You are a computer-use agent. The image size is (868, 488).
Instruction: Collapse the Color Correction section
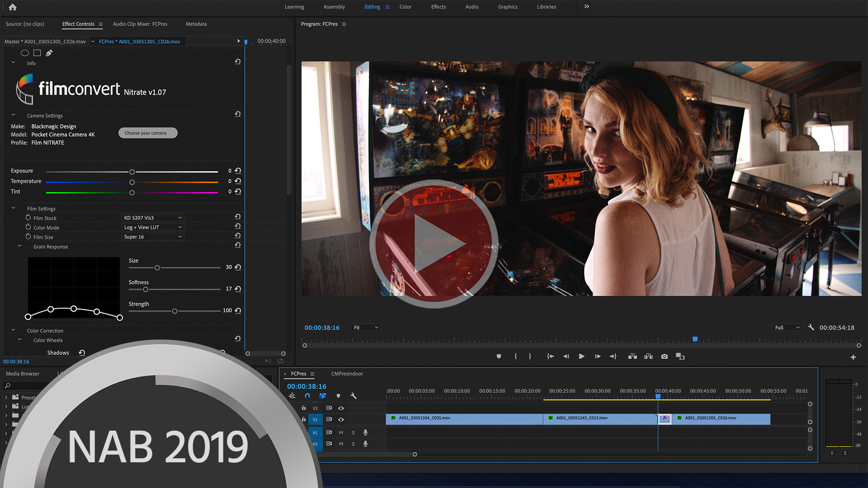[13, 330]
